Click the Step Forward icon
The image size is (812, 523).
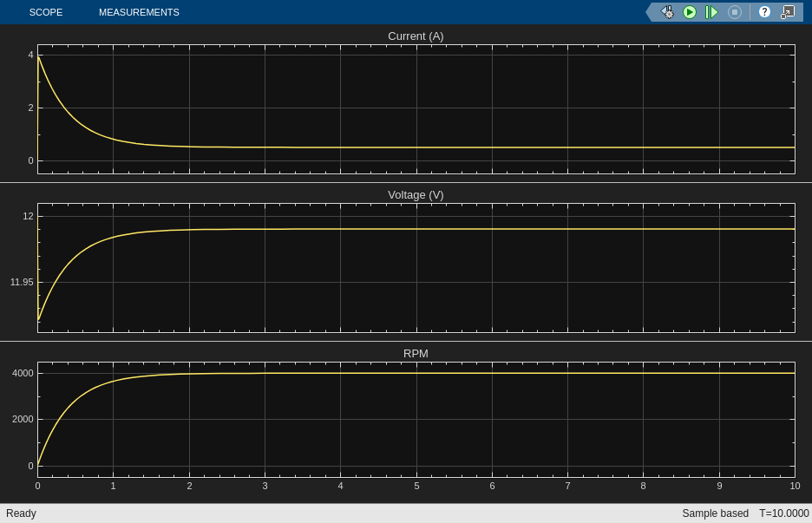tap(711, 12)
